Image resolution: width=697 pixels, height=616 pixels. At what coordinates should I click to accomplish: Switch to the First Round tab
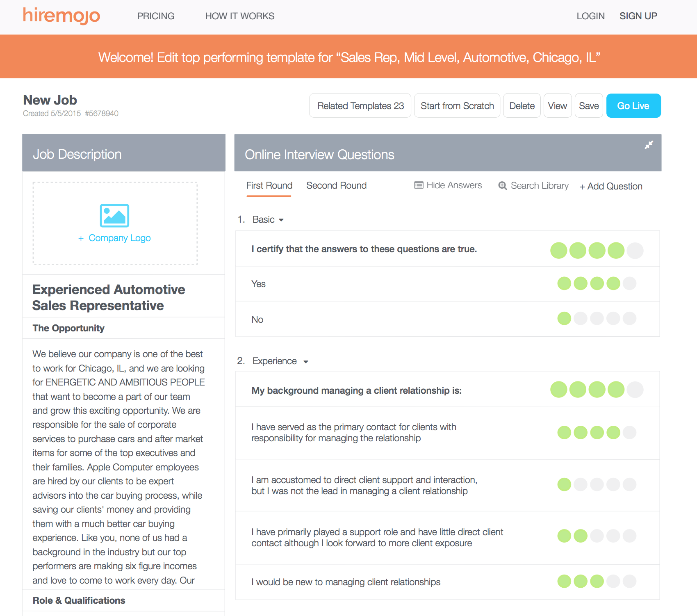pos(269,185)
